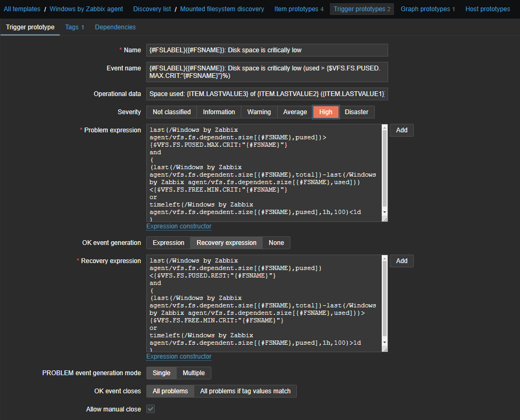Click the Problem expression resize handle

[x=385, y=219]
